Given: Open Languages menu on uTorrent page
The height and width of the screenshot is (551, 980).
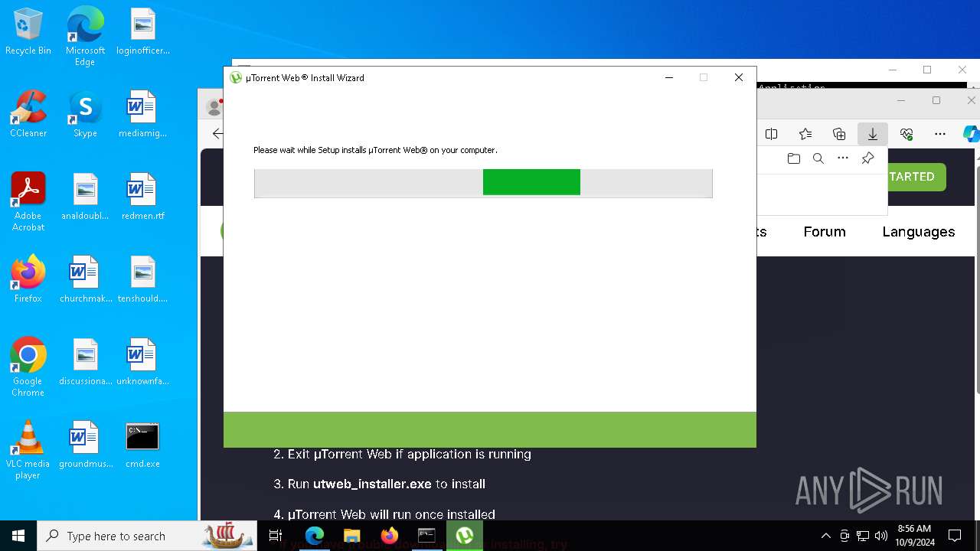Looking at the screenshot, I should [919, 232].
